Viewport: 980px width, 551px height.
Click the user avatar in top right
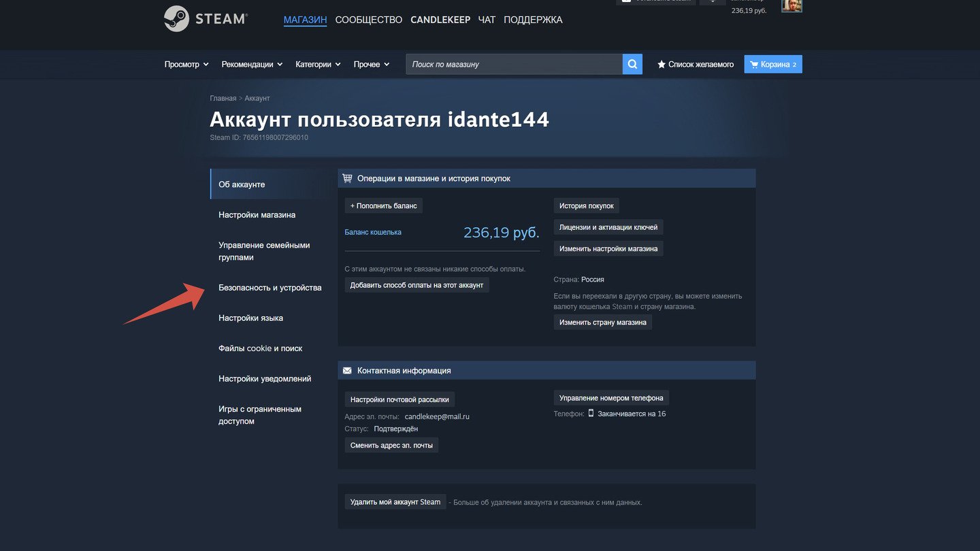click(791, 5)
